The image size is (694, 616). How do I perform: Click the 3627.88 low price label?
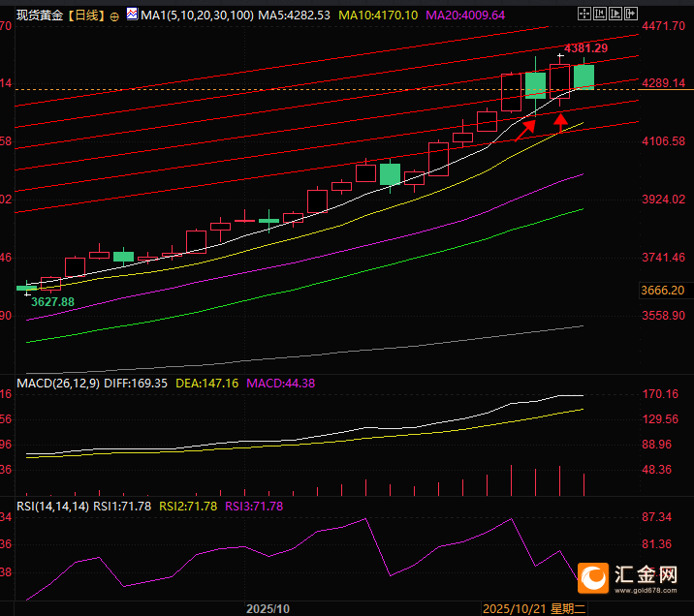coord(52,302)
